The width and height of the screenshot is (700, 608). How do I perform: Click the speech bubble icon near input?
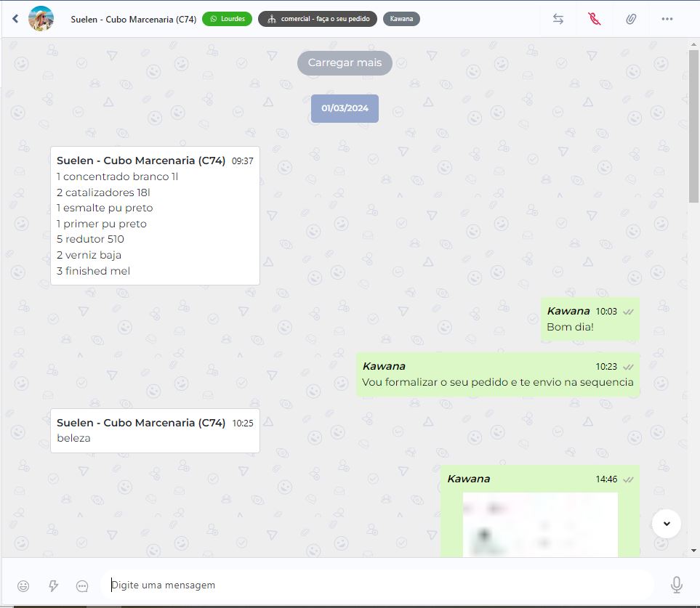[x=82, y=585]
